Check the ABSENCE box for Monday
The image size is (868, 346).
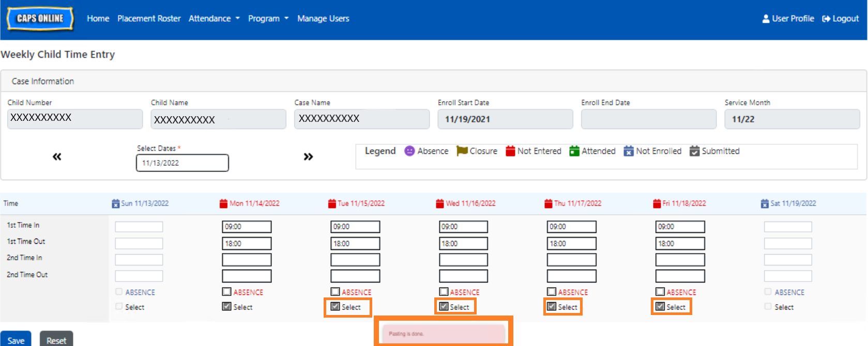[x=226, y=292]
